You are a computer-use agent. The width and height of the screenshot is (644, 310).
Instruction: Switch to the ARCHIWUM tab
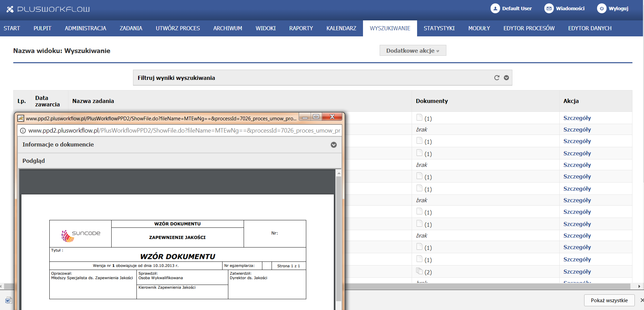click(228, 28)
